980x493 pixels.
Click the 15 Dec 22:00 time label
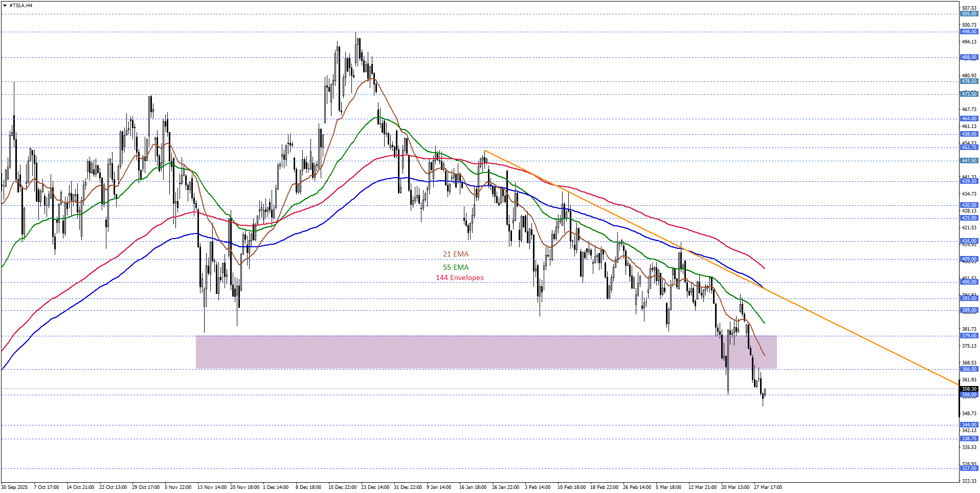[x=342, y=487]
